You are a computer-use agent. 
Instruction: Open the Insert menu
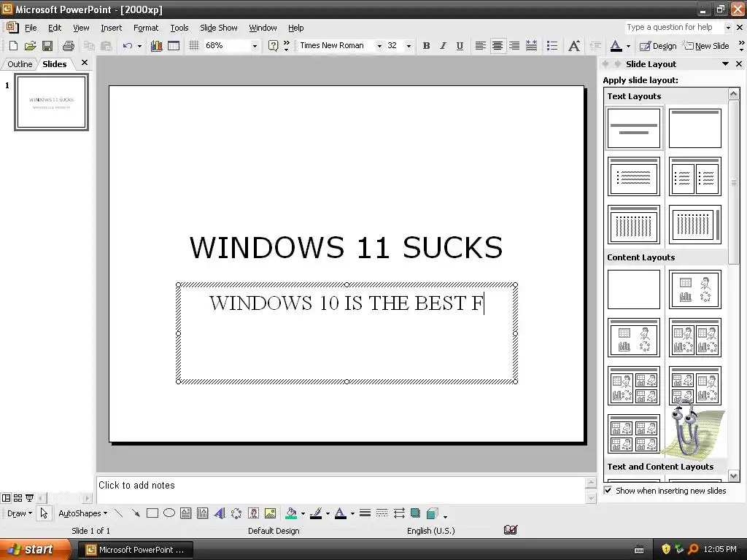(112, 28)
